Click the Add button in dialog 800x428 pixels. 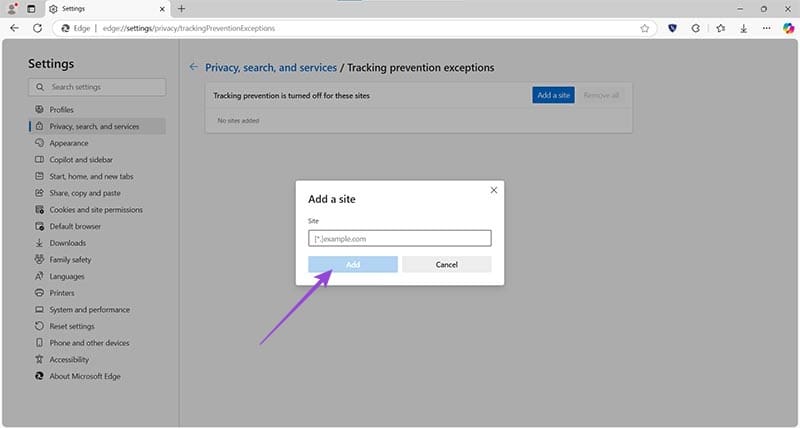pyautogui.click(x=353, y=264)
